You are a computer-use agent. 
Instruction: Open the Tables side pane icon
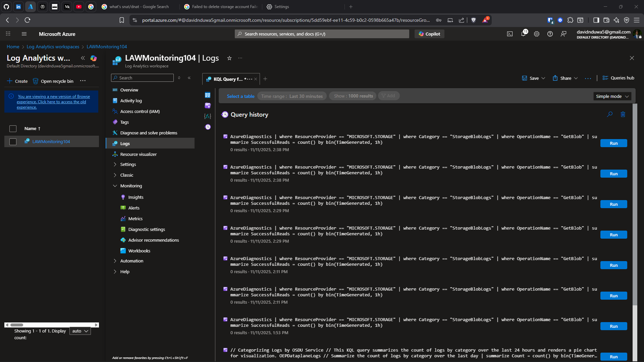pyautogui.click(x=208, y=95)
